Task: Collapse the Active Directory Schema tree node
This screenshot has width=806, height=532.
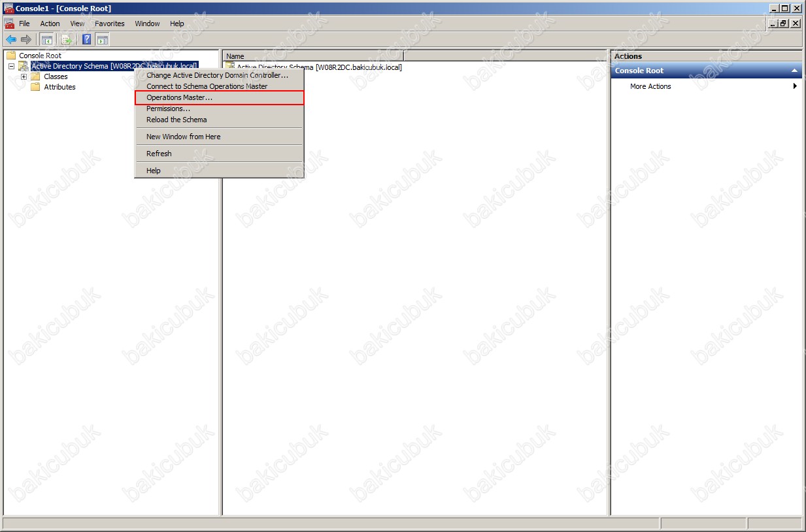Action: pos(11,67)
